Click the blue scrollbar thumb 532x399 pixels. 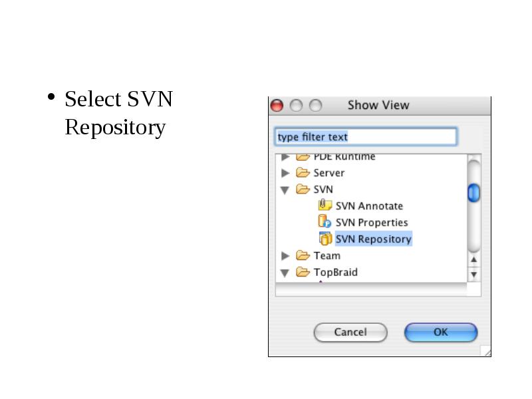[473, 193]
